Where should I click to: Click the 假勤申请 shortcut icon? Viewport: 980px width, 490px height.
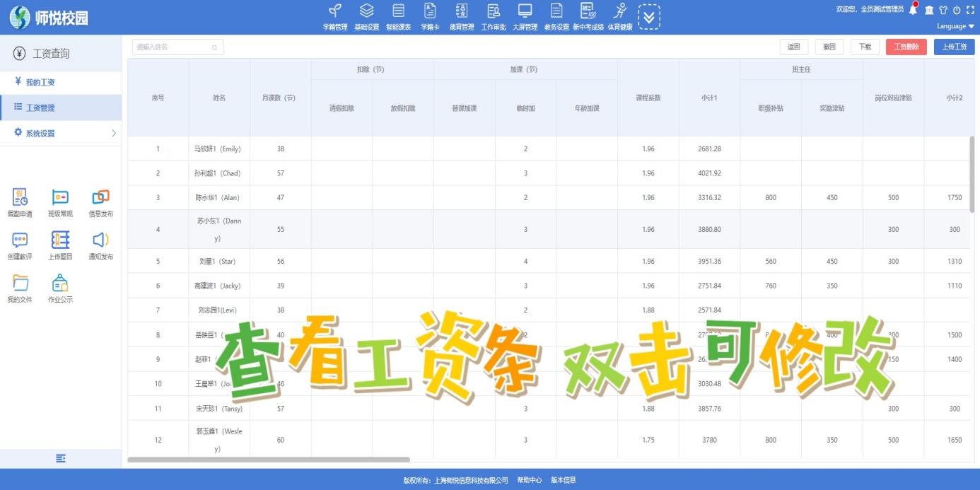coord(20,198)
